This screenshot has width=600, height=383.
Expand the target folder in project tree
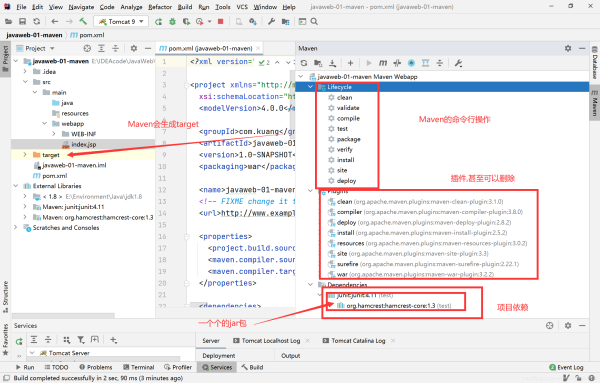25,155
